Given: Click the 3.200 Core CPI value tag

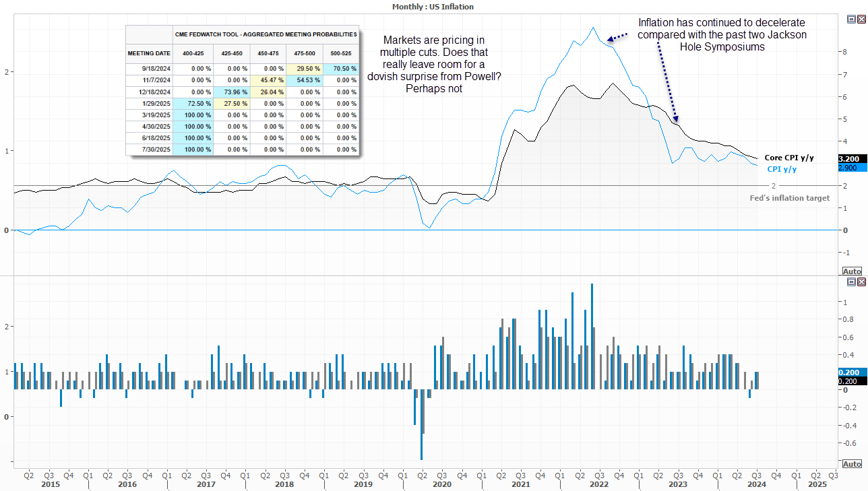Looking at the screenshot, I should [851, 158].
